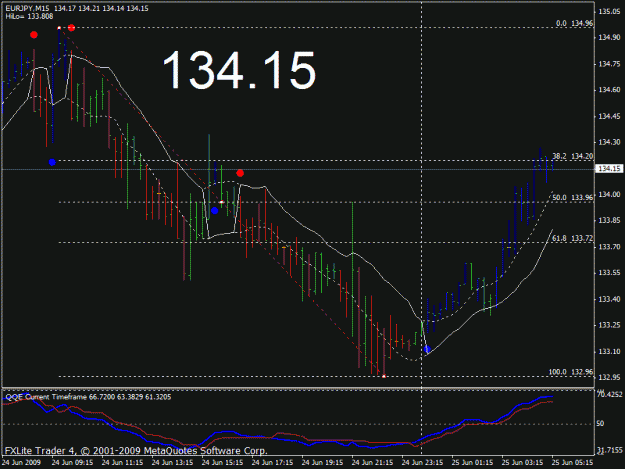Click 135.05 on the price scale
The image size is (625, 469).
click(x=609, y=12)
